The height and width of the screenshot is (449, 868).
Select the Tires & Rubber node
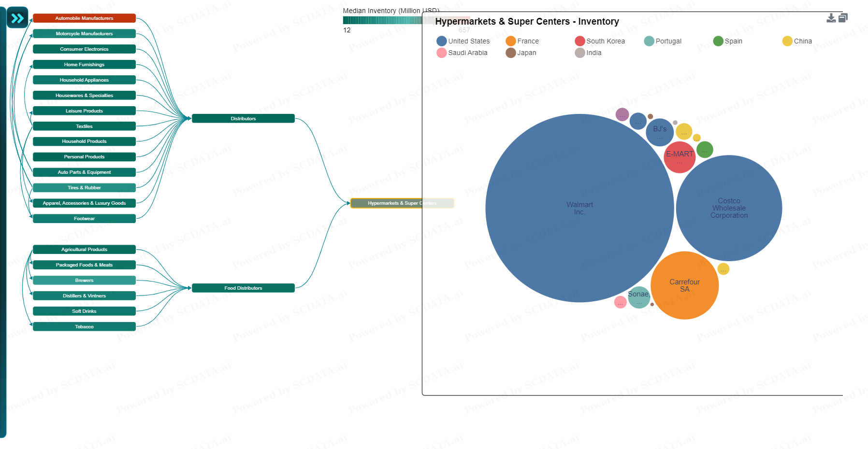pyautogui.click(x=84, y=188)
